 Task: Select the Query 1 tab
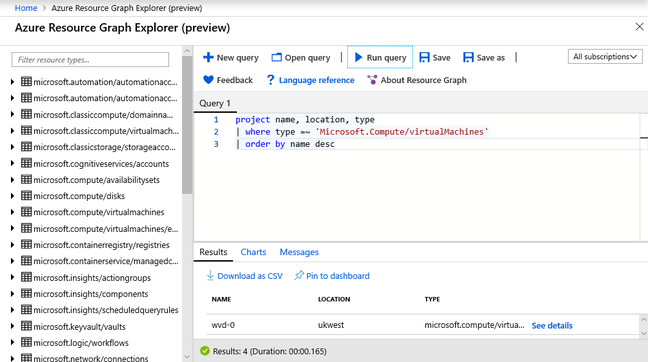click(x=215, y=103)
